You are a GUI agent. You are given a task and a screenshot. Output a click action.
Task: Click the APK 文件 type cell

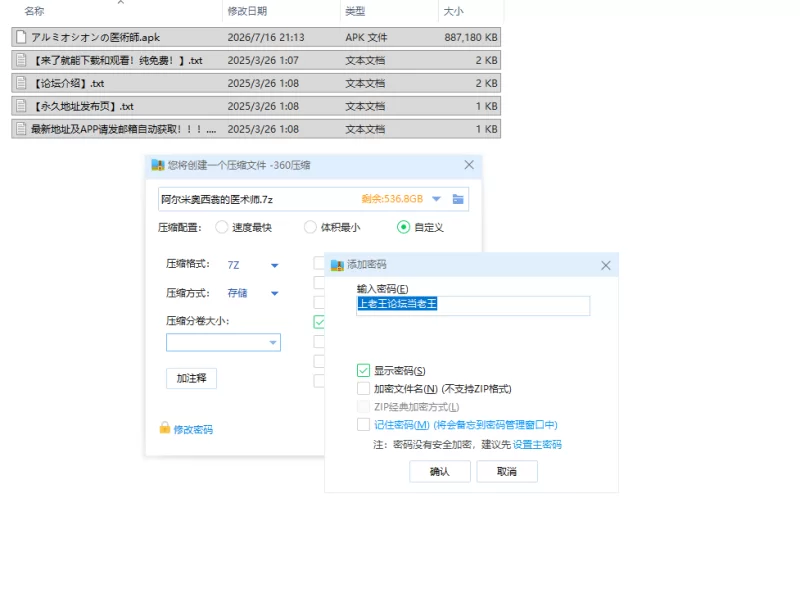coord(366,37)
